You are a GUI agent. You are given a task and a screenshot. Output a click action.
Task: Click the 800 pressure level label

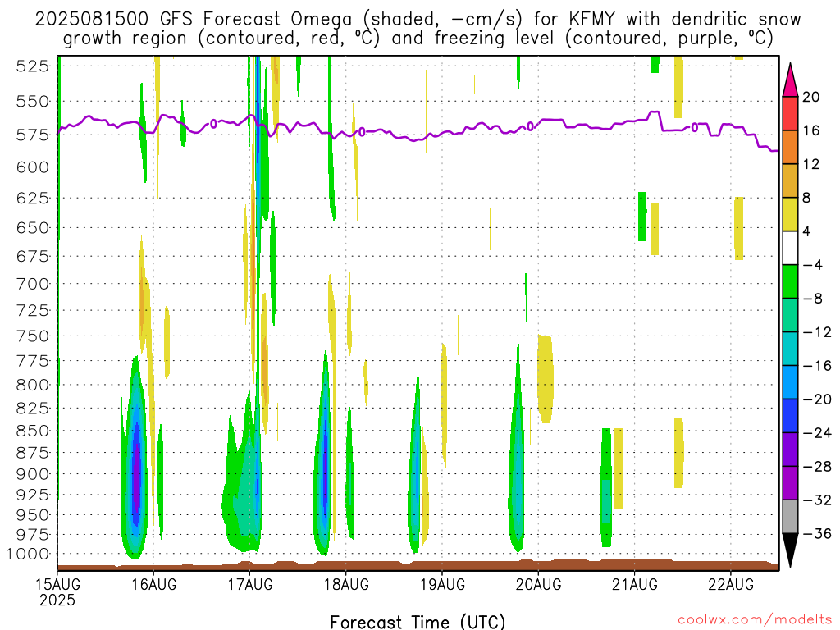(33, 385)
